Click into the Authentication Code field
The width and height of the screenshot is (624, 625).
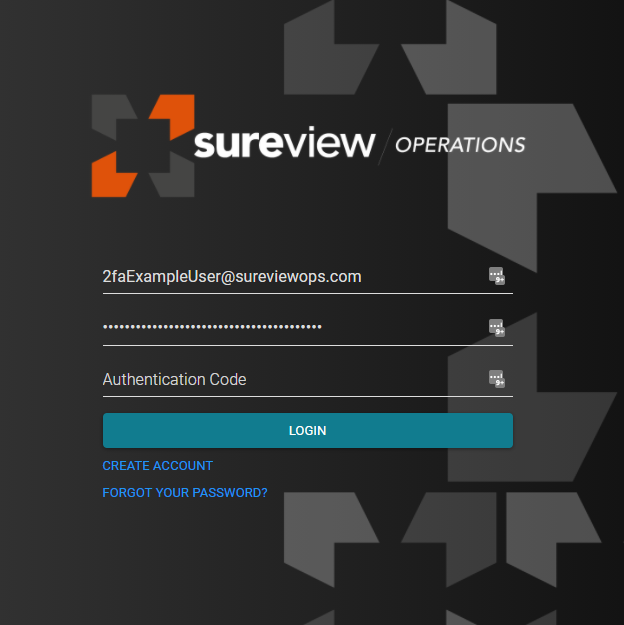(308, 379)
